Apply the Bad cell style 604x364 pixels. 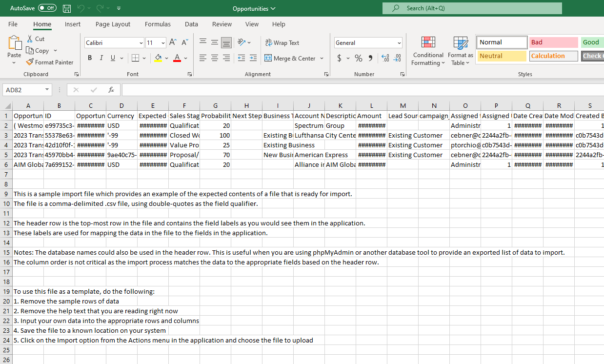click(554, 42)
